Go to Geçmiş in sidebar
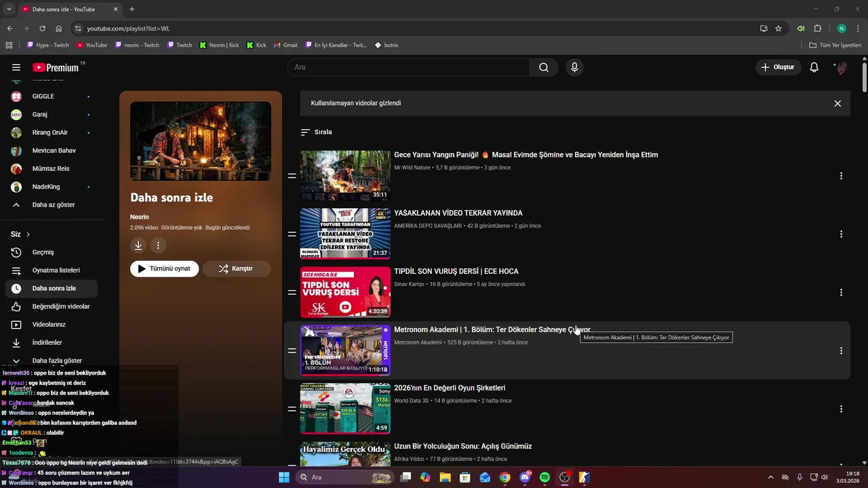 pos(53,252)
